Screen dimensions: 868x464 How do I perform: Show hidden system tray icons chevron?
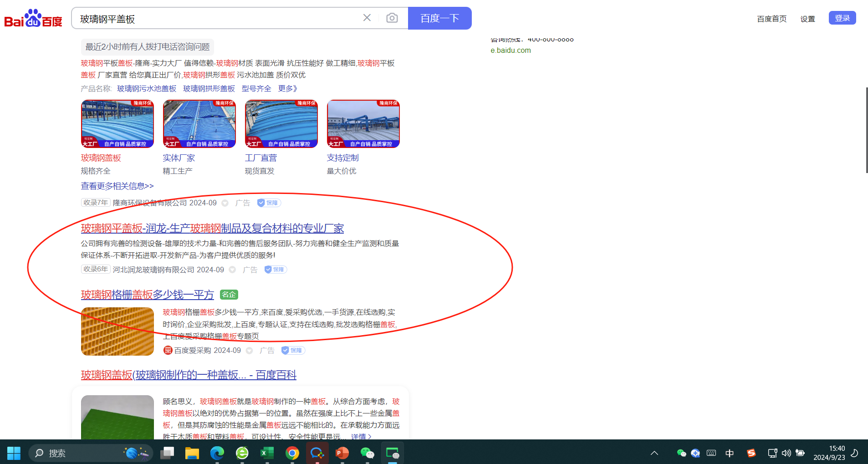[x=654, y=453]
